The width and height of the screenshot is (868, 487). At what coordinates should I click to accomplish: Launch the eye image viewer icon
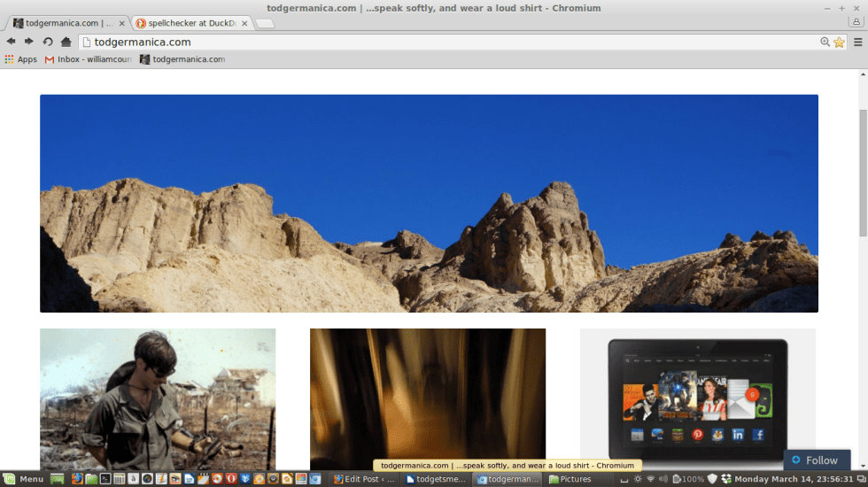175,479
